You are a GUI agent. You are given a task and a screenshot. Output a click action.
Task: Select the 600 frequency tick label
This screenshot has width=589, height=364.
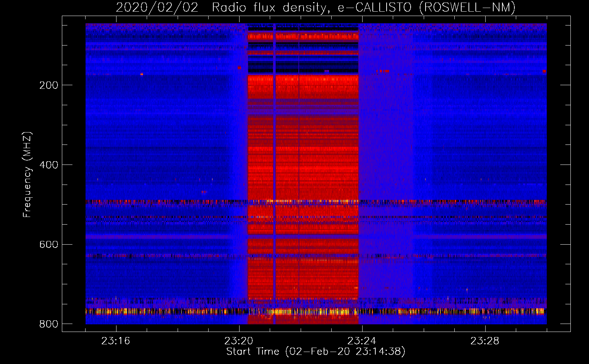(49, 244)
